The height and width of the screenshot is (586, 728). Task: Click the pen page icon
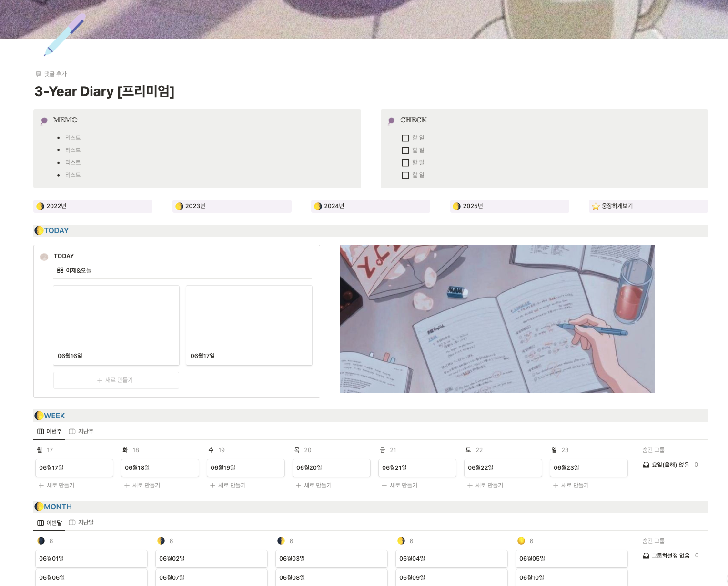(65, 35)
